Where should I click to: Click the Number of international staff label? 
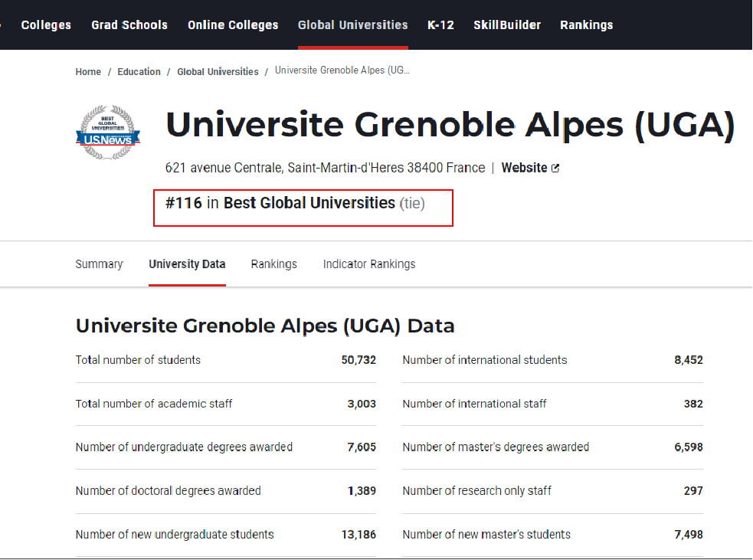[x=474, y=404]
